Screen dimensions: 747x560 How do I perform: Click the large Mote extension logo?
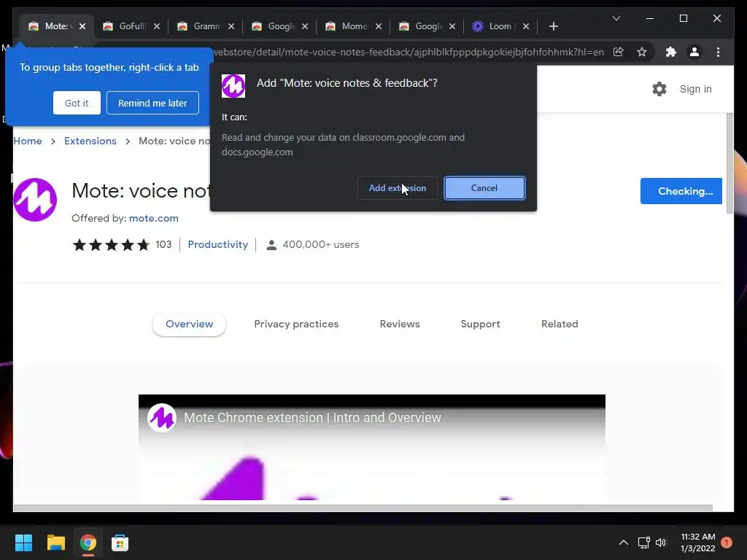pos(35,200)
